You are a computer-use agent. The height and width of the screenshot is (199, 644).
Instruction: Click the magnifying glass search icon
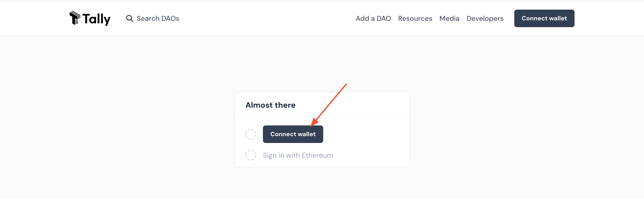[x=129, y=18]
